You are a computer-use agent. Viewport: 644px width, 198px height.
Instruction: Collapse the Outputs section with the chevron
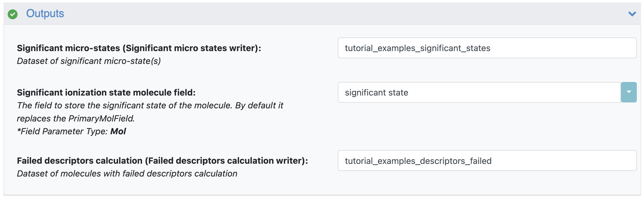click(x=632, y=14)
